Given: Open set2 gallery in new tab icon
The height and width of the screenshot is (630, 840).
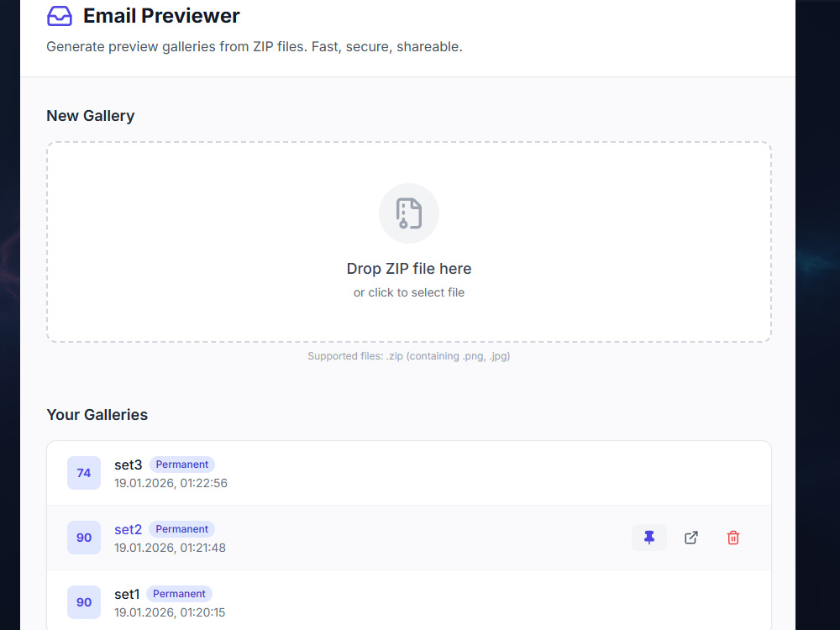Looking at the screenshot, I should click(691, 538).
